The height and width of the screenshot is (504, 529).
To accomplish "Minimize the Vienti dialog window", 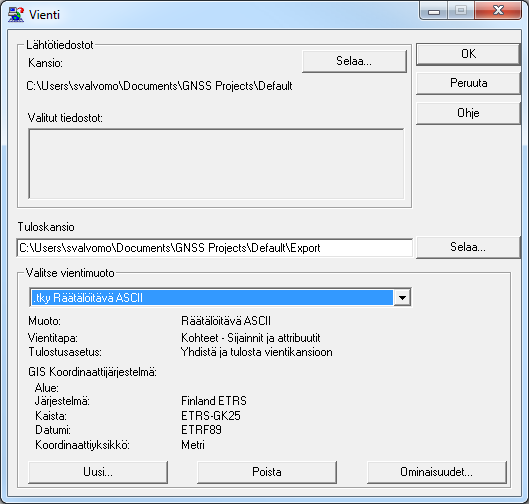I will point(434,11).
